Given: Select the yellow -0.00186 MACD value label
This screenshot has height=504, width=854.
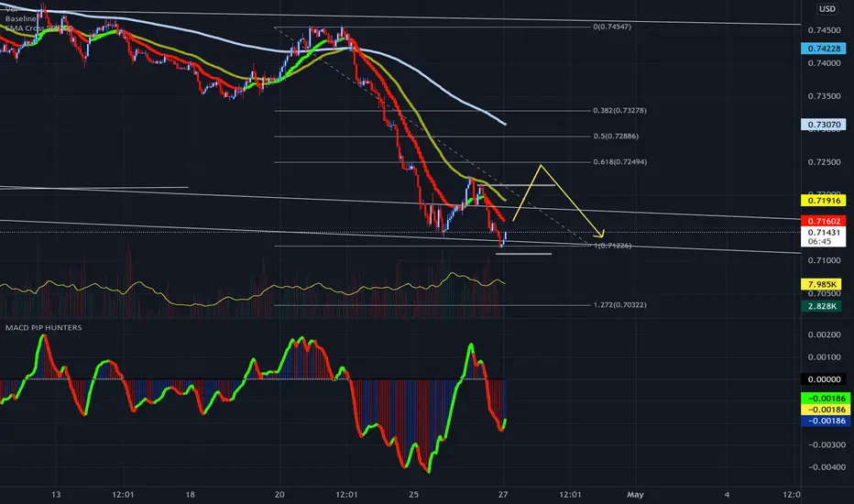Looking at the screenshot, I should (x=824, y=410).
